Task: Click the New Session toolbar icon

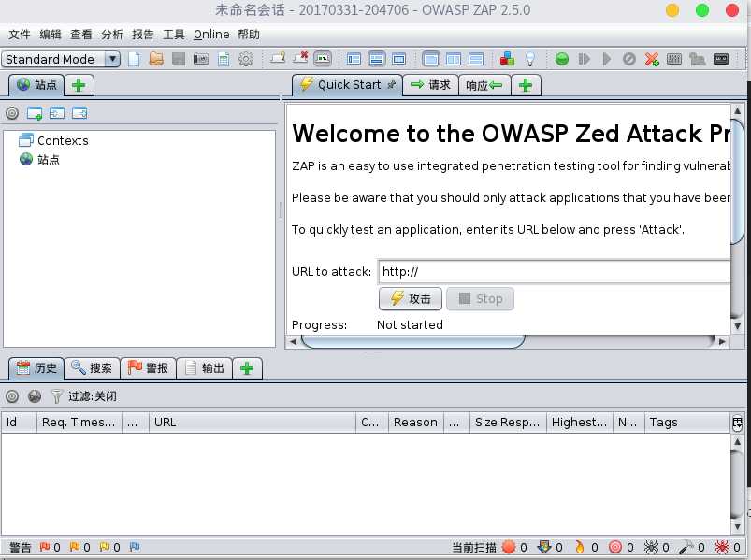Action: click(134, 59)
